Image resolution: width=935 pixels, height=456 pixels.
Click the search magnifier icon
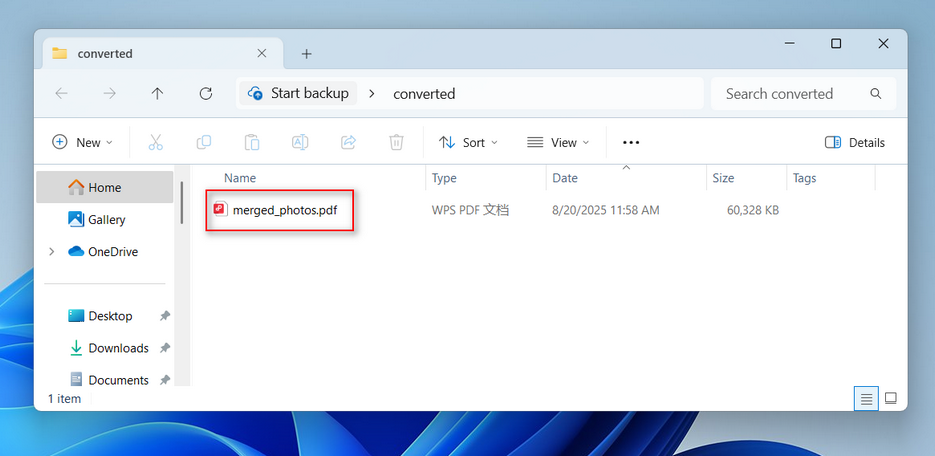pos(875,94)
